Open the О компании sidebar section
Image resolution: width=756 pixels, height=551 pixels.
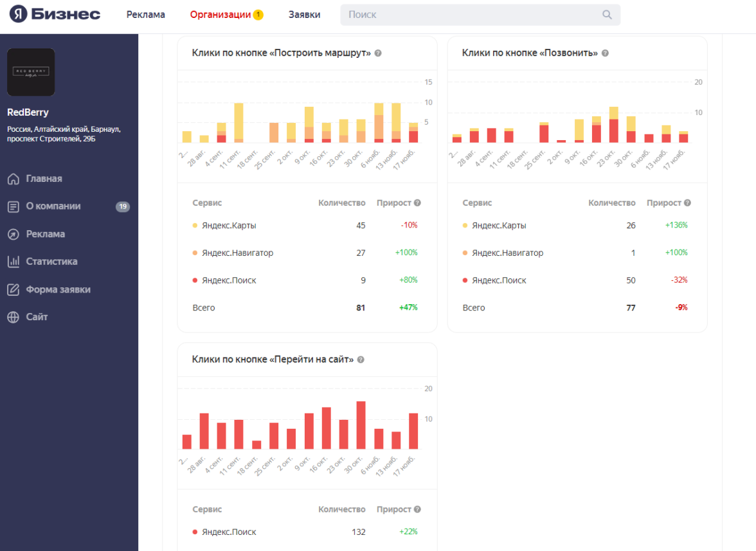tap(53, 206)
